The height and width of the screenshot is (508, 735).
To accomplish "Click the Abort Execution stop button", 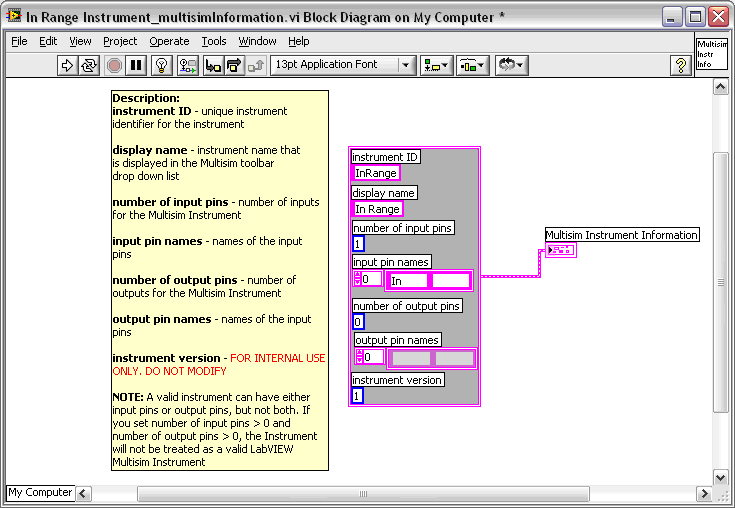I will (114, 65).
